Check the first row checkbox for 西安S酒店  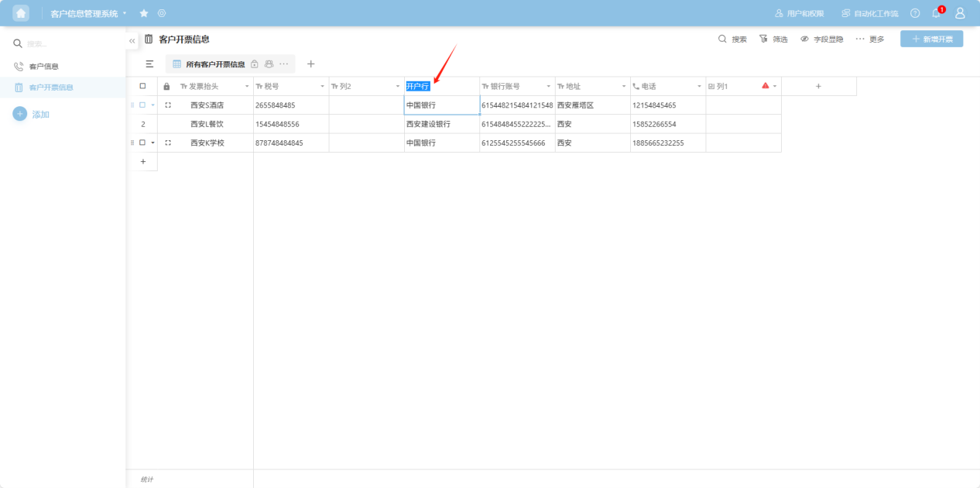[x=142, y=105]
